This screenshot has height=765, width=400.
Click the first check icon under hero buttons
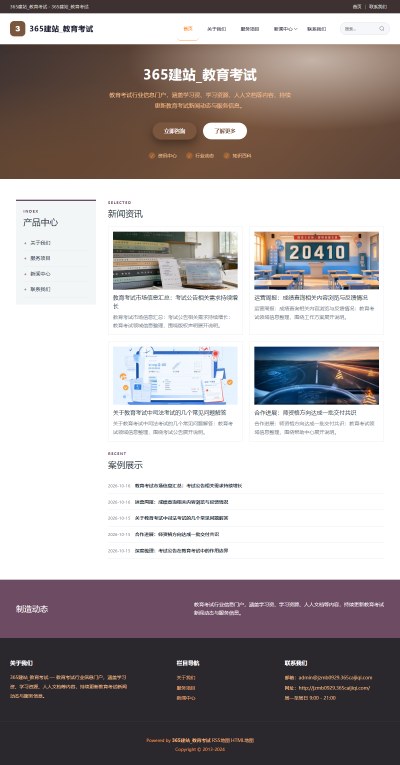tap(152, 156)
